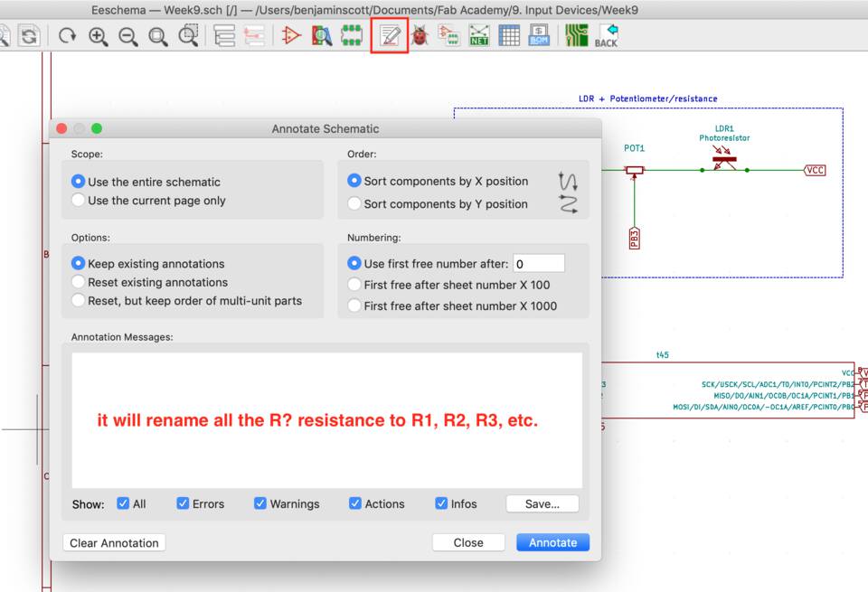
Task: Choose Sort components by X position
Action: tap(438, 181)
